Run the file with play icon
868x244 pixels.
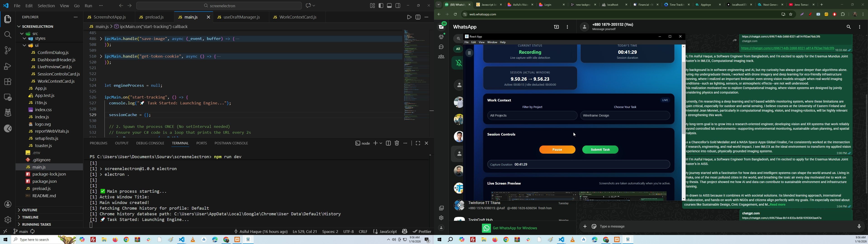coord(409,17)
